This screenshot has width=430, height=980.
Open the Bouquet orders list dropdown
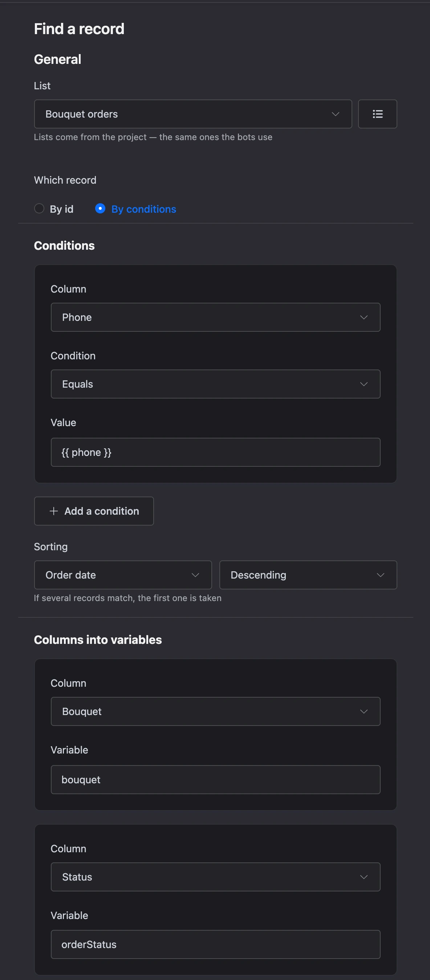click(193, 114)
